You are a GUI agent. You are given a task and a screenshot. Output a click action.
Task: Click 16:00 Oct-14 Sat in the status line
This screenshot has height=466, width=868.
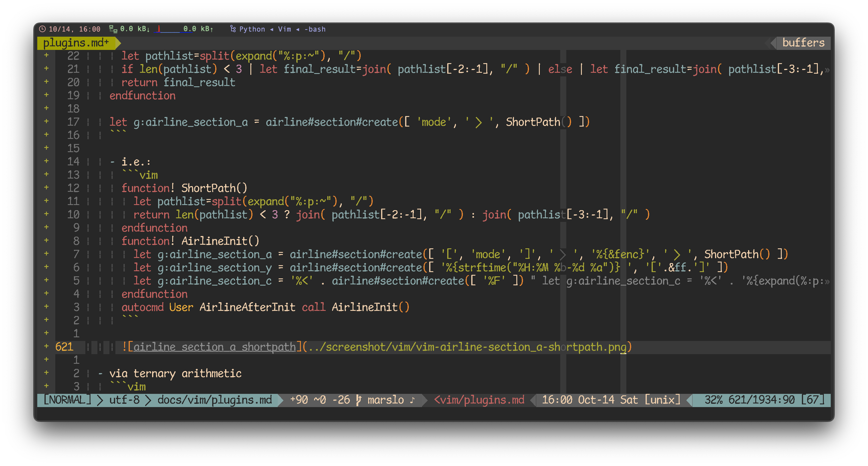point(590,400)
